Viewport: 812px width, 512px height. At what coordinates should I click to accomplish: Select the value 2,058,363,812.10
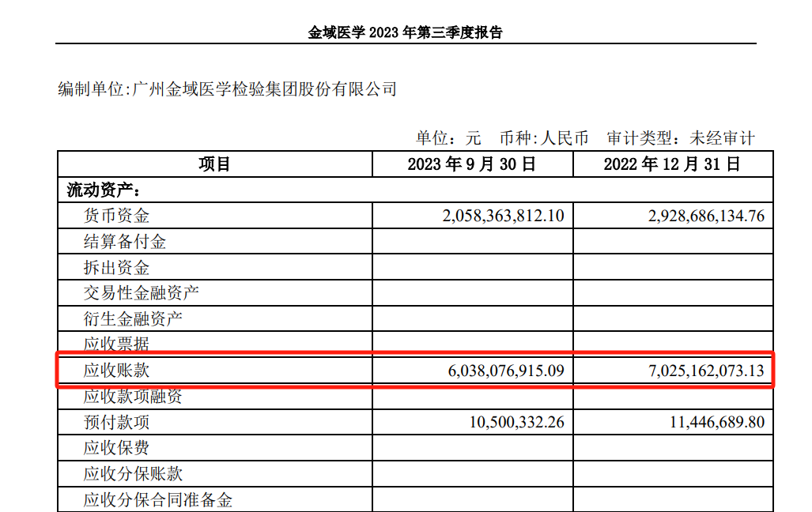(504, 216)
